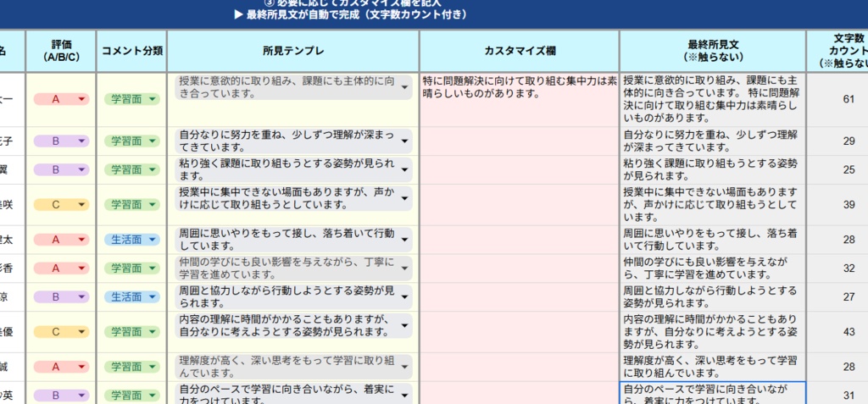Open the A rating dropdown in the 周囲に思いやり row
Viewport: 868px width, 404px height.
[61, 240]
